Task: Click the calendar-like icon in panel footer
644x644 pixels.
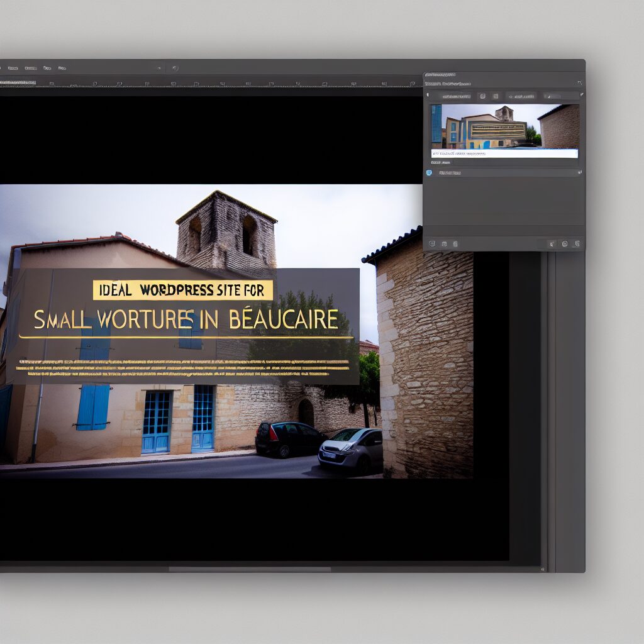Action: 444,244
